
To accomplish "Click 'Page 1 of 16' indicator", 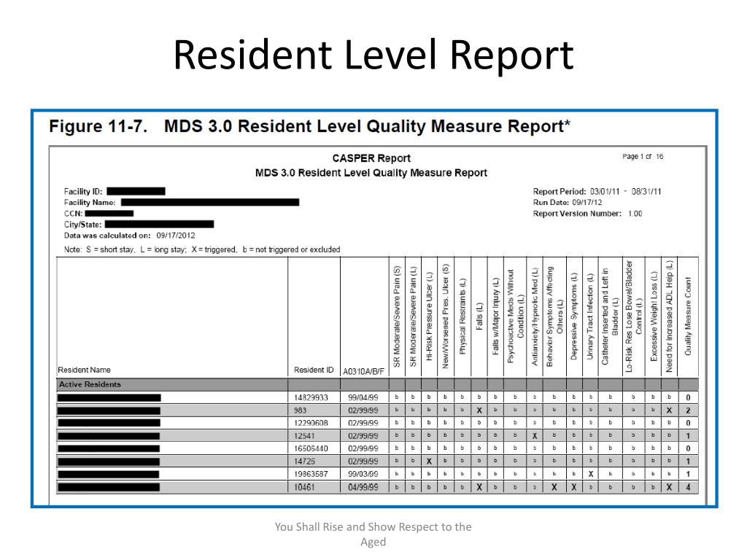I will (x=643, y=156).
